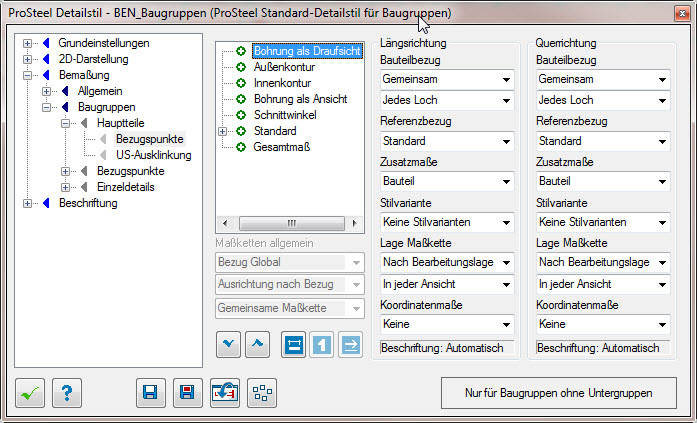This screenshot has width=697, height=423.
Task: Open Querrichtung Bauteilbezug Gemeinsam dropdown
Action: 603,80
